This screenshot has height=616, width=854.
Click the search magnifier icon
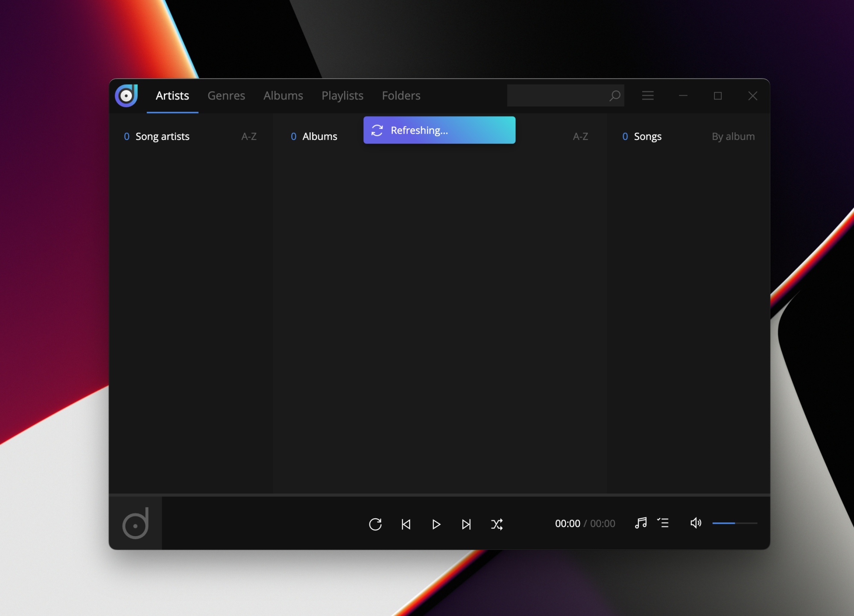point(615,96)
